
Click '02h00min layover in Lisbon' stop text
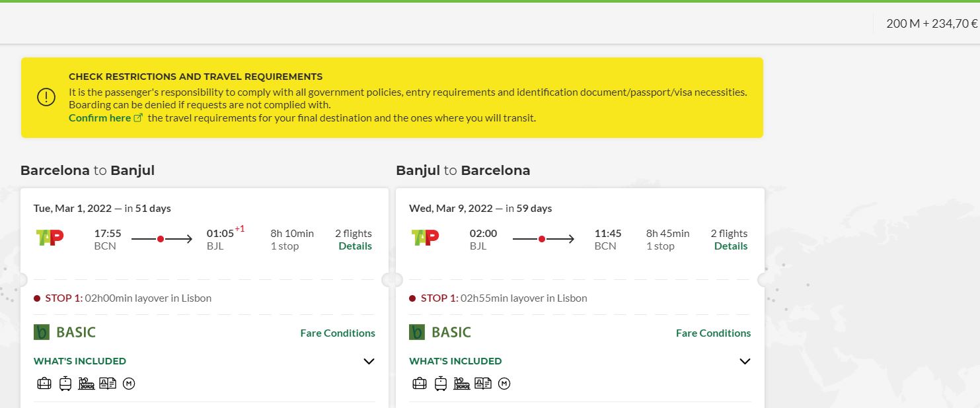pos(148,298)
